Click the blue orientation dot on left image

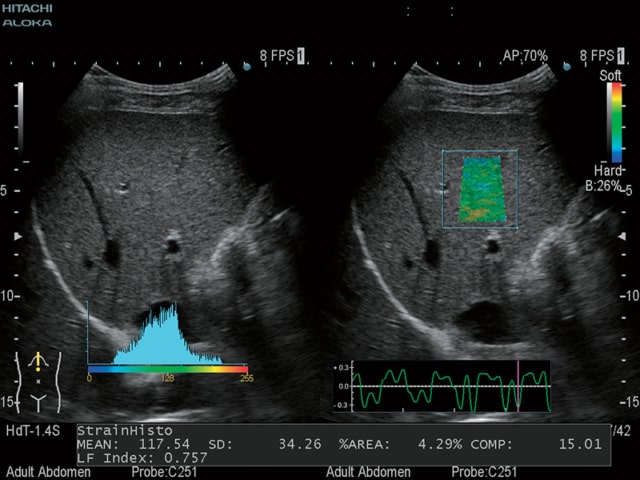pos(247,66)
